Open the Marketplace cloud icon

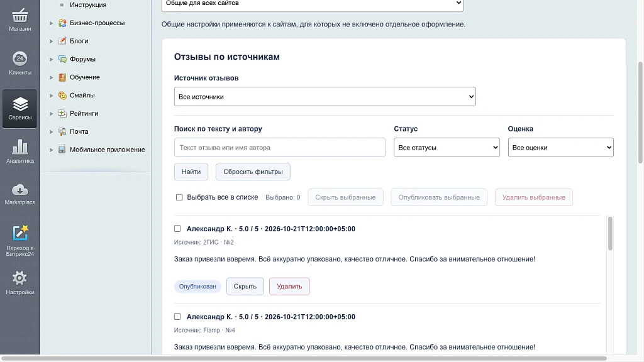[19, 190]
